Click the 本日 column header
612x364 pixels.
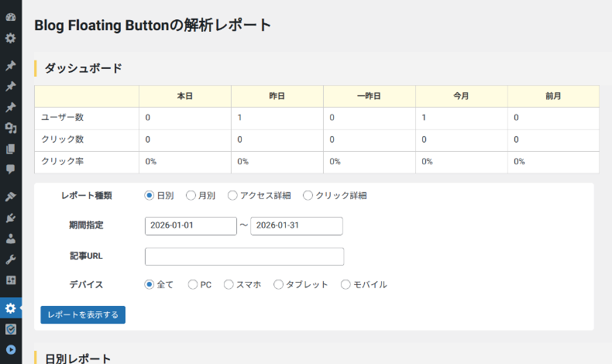pos(185,96)
